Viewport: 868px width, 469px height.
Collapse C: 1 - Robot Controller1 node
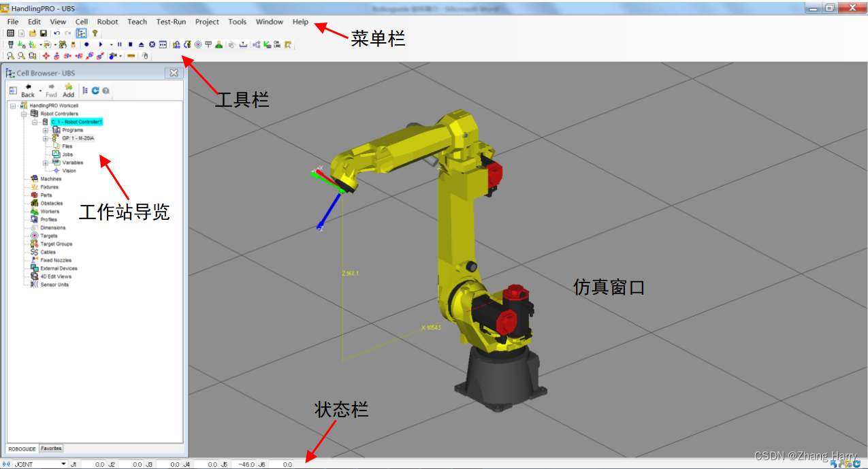[35, 122]
